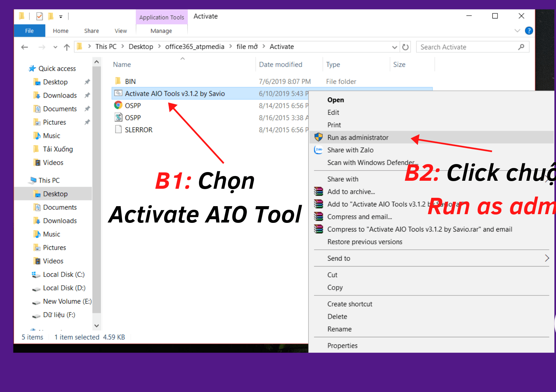
Task: Choose Compress and email option
Action: (x=360, y=217)
